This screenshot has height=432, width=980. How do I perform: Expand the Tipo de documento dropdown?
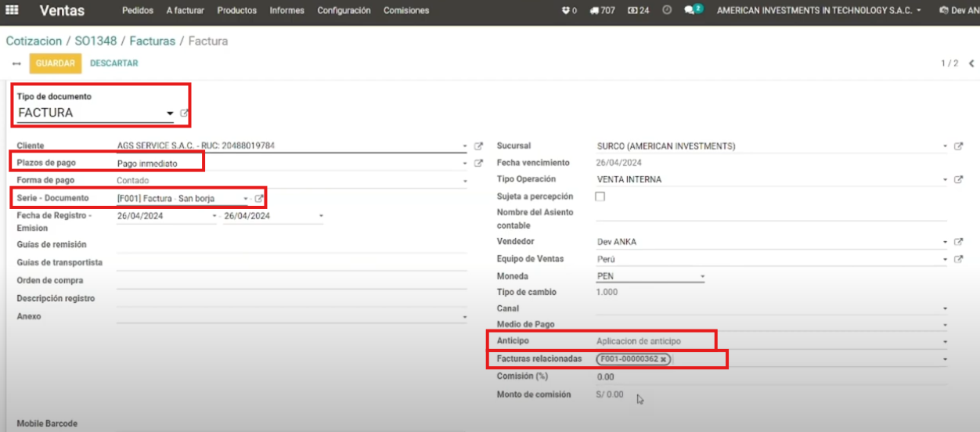170,113
